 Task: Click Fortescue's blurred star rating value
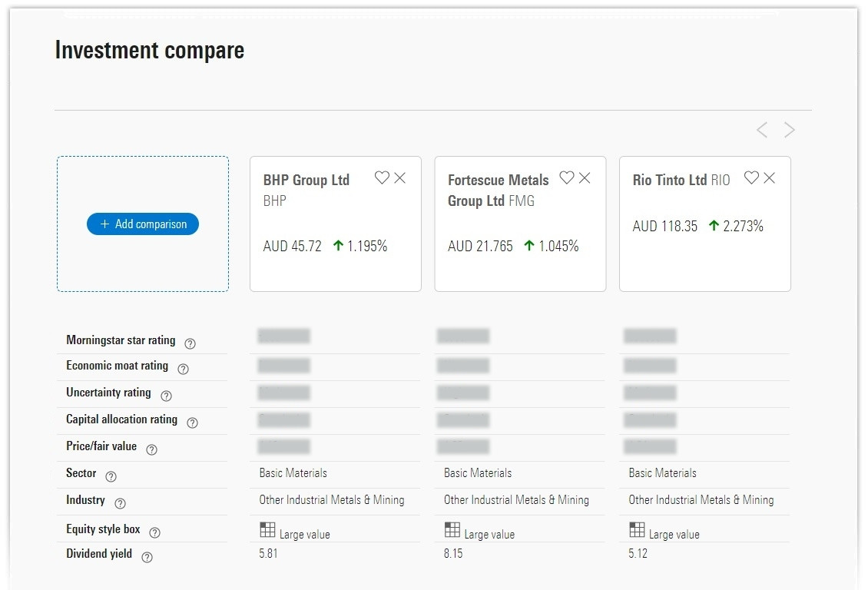pos(462,336)
